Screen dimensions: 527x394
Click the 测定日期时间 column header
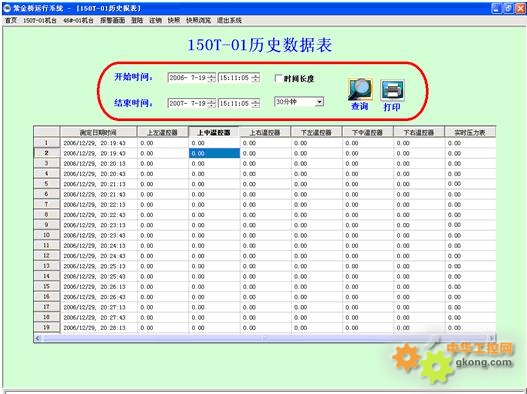click(x=98, y=132)
